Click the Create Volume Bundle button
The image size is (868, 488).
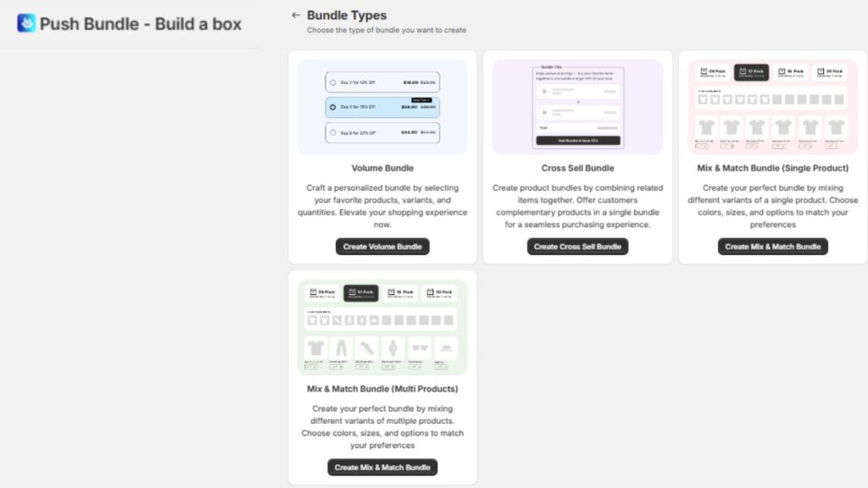coord(382,247)
